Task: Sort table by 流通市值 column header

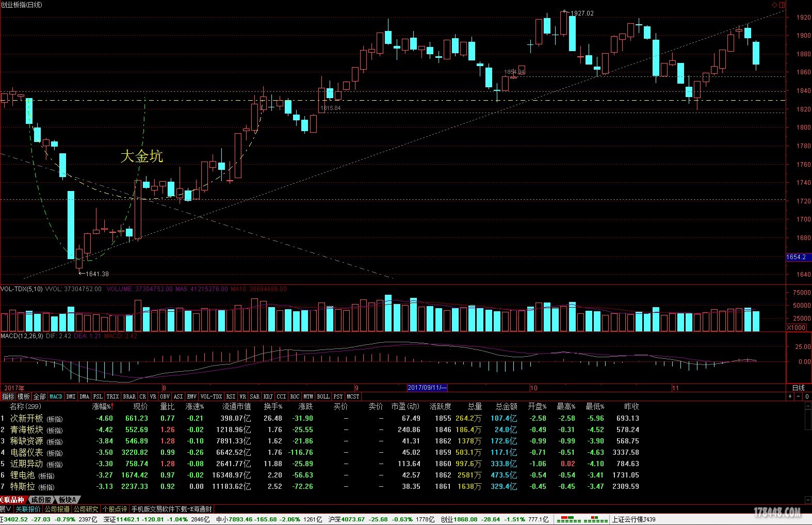Action: point(236,406)
